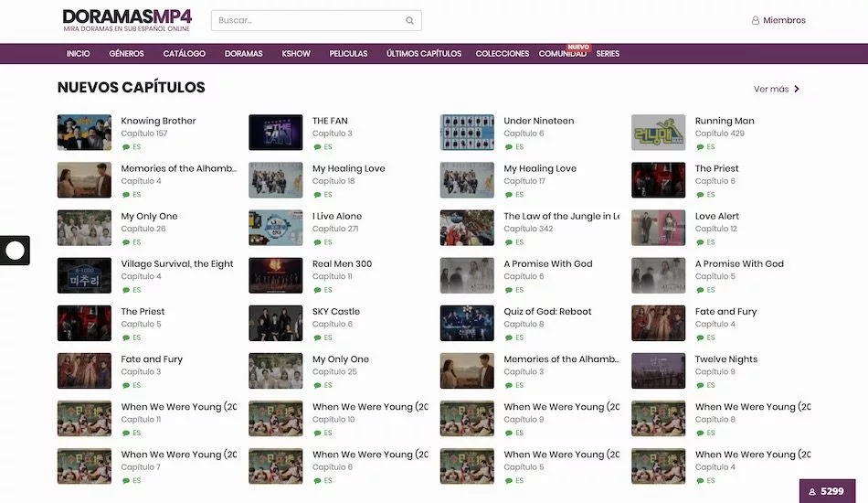Open Quiz of God: Reboot title link
868x503 pixels.
(x=547, y=312)
